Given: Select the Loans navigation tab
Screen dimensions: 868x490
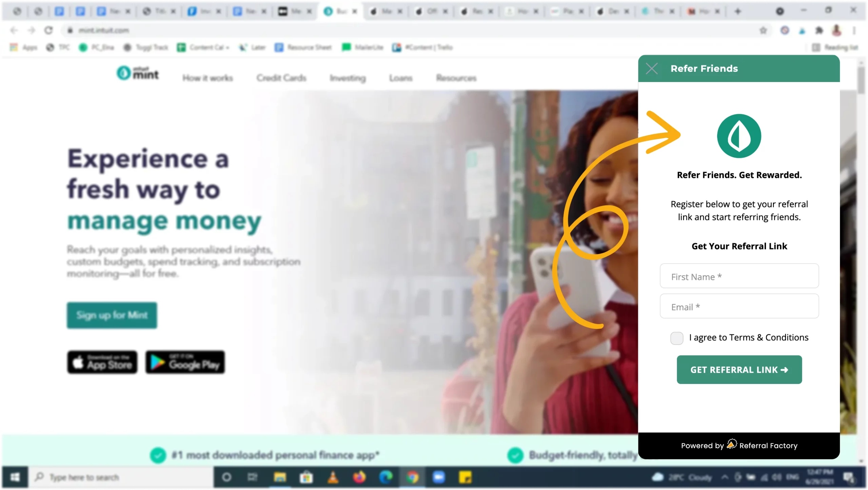Looking at the screenshot, I should click(x=400, y=78).
